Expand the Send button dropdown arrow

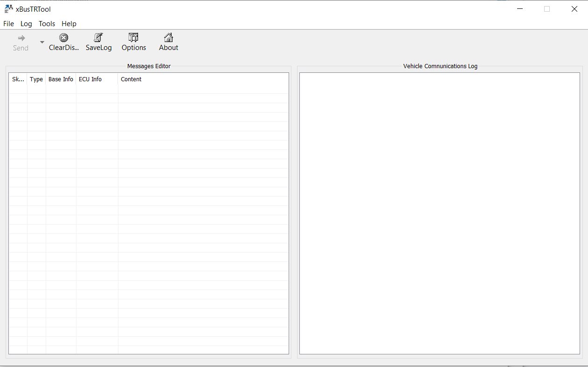click(42, 41)
